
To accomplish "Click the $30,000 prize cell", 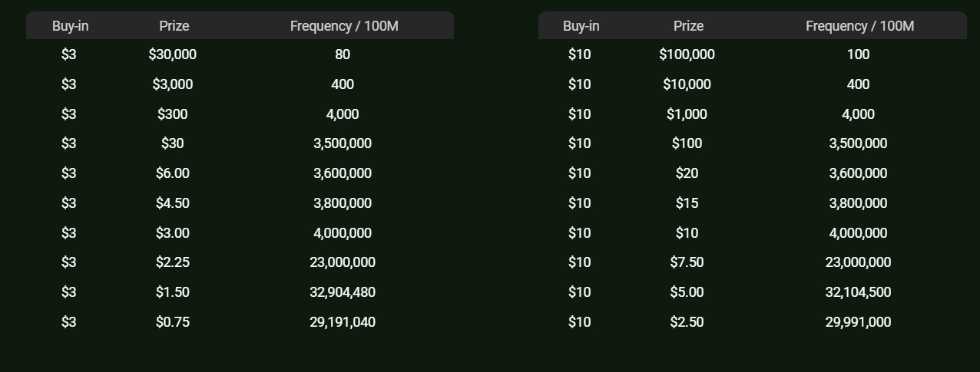I will tap(173, 54).
